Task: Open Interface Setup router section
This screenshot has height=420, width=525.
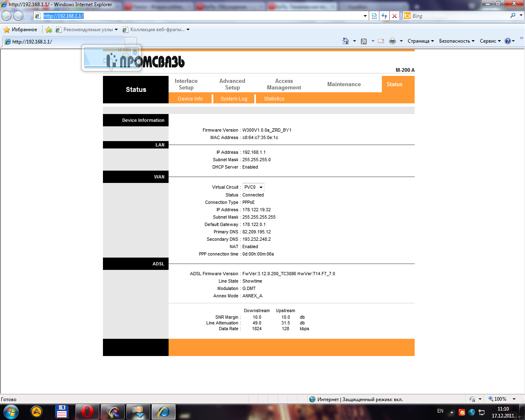Action: (186, 84)
